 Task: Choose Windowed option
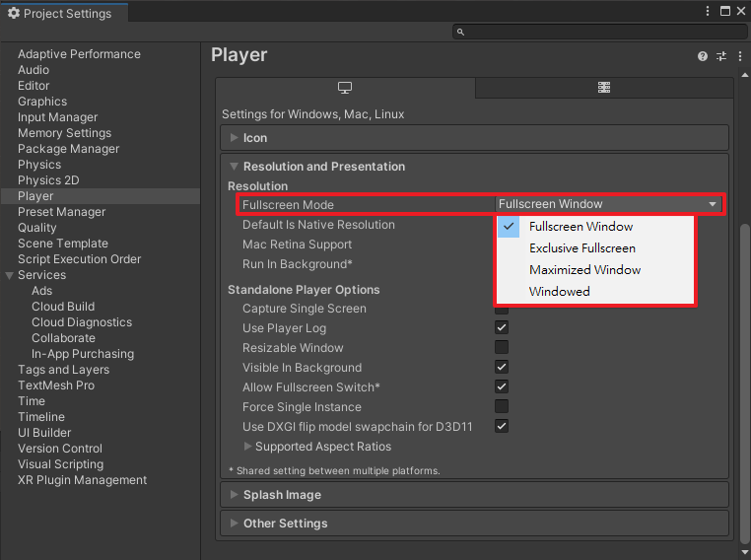[595, 291]
